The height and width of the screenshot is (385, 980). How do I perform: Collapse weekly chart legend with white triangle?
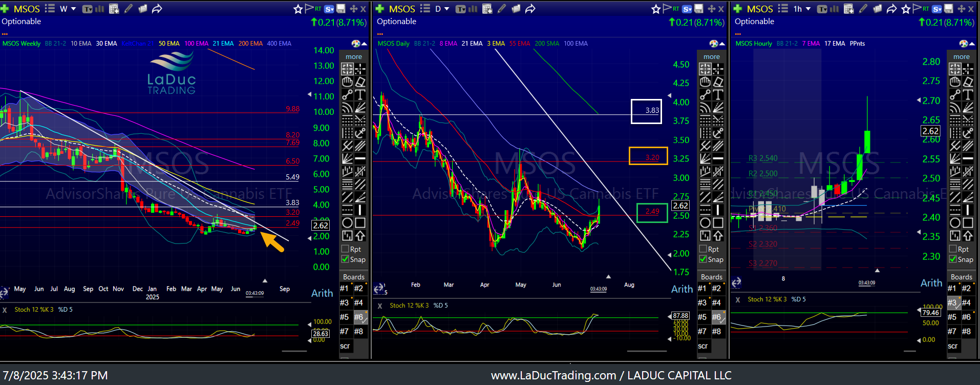coord(364,44)
